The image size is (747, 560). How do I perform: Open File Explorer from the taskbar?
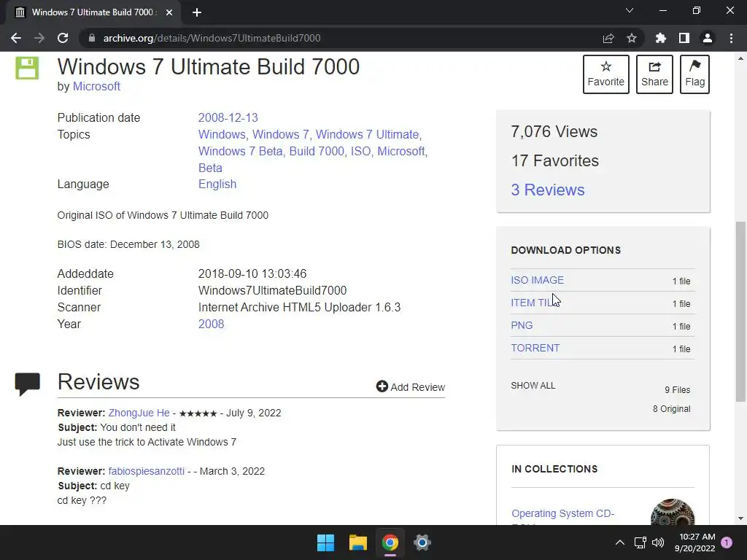[357, 542]
